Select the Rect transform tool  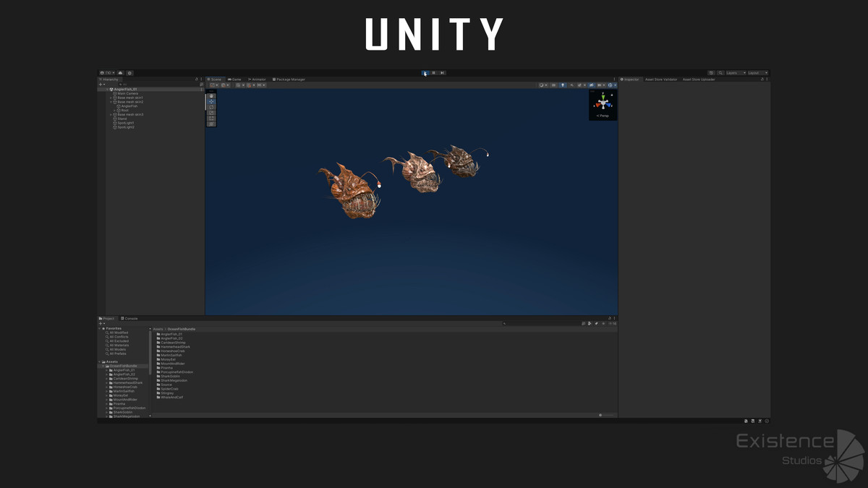click(211, 118)
